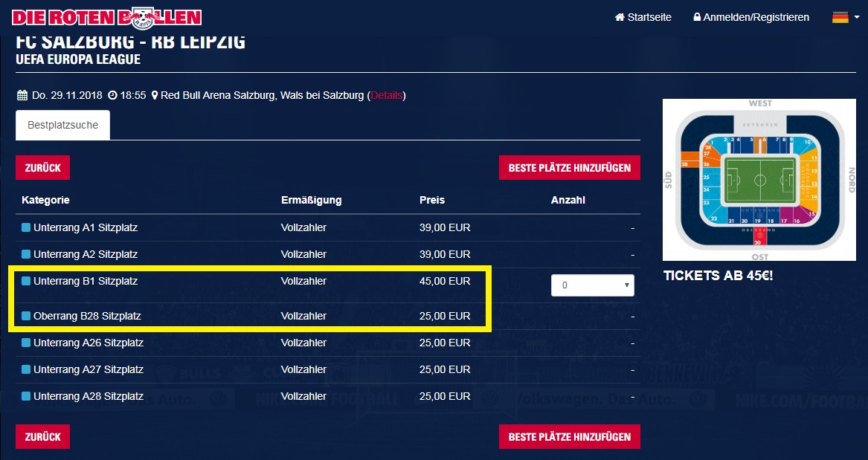Click the Anzahl column header
Screen dimensions: 868x460
point(568,200)
